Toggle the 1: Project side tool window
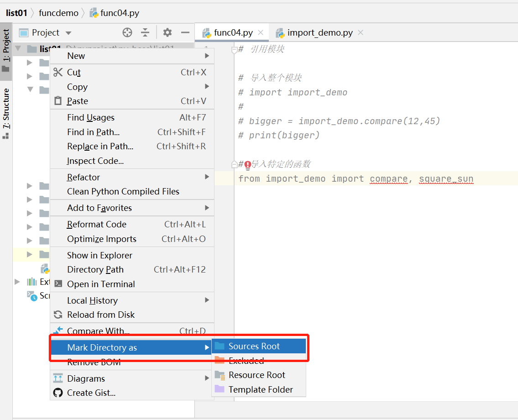Image resolution: width=518 pixels, height=420 pixels. pos(6,51)
